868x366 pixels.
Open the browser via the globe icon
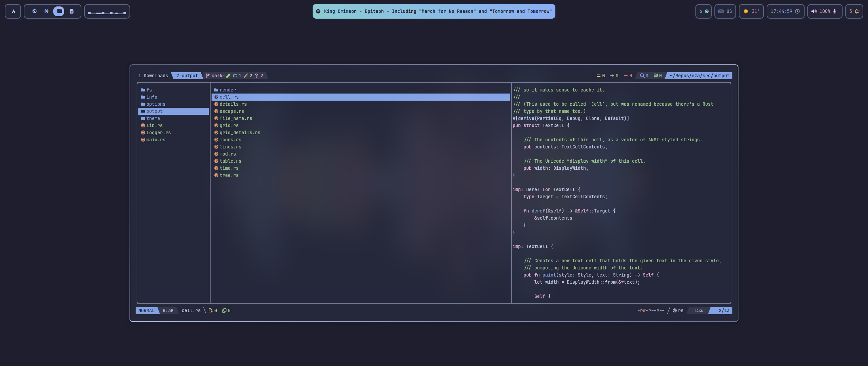34,11
